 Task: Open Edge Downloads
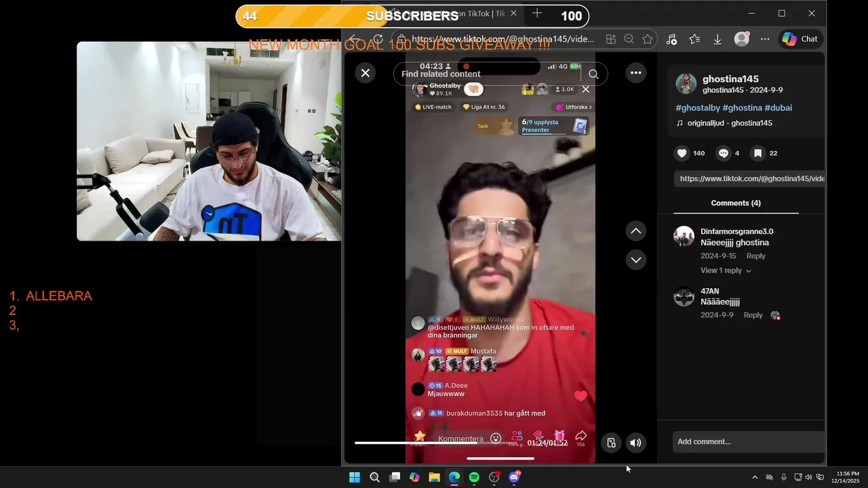click(x=717, y=39)
